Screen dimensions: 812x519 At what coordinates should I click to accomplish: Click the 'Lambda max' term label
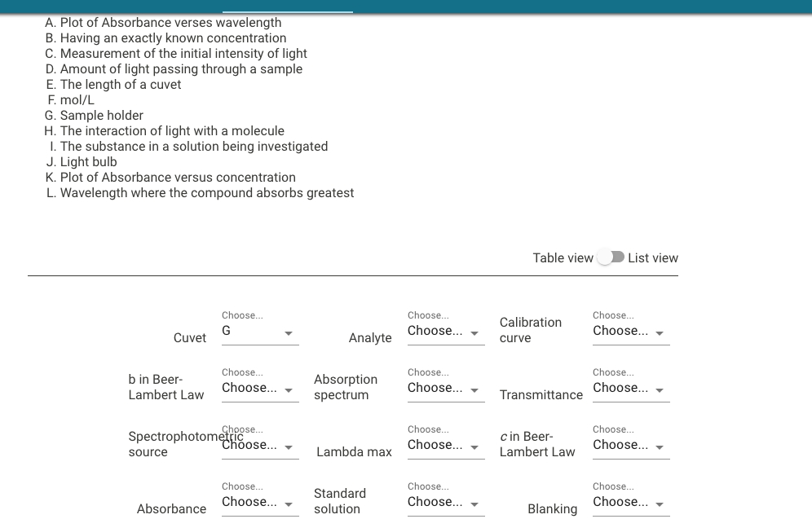354,451
